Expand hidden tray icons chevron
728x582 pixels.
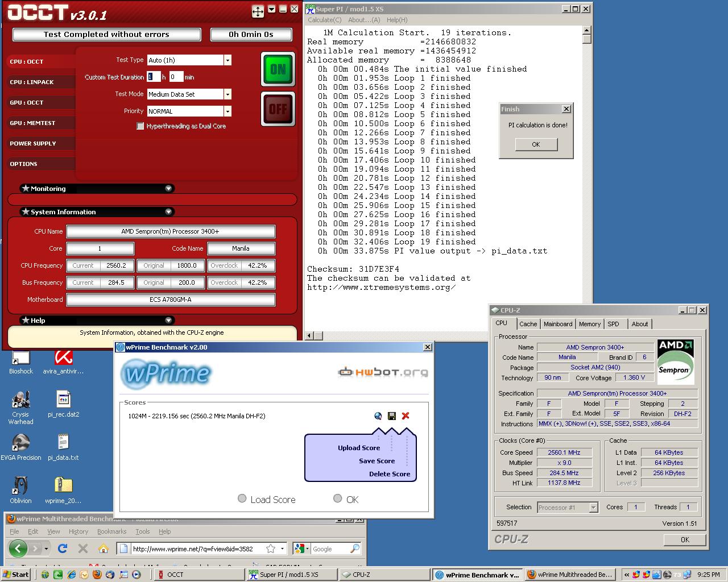click(626, 575)
